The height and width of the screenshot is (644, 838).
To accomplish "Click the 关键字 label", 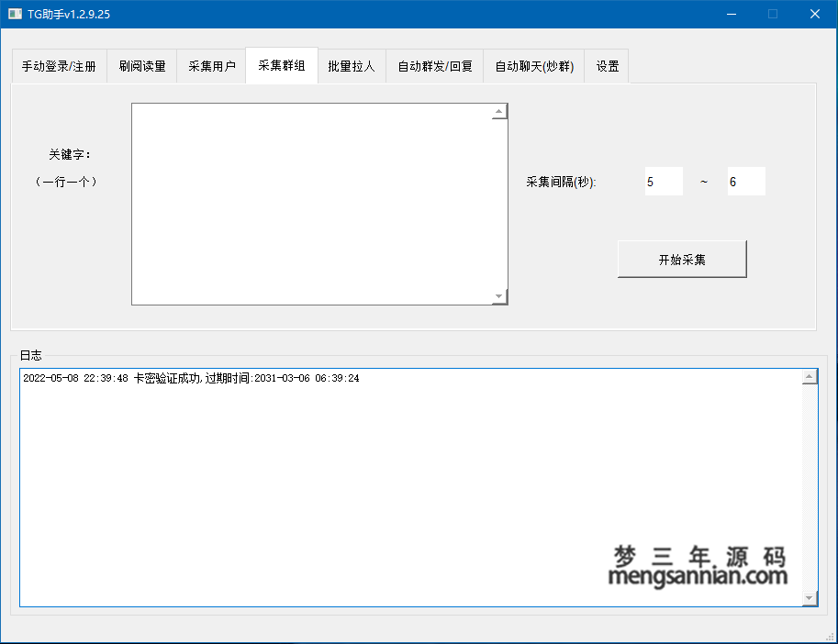I will 70,155.
